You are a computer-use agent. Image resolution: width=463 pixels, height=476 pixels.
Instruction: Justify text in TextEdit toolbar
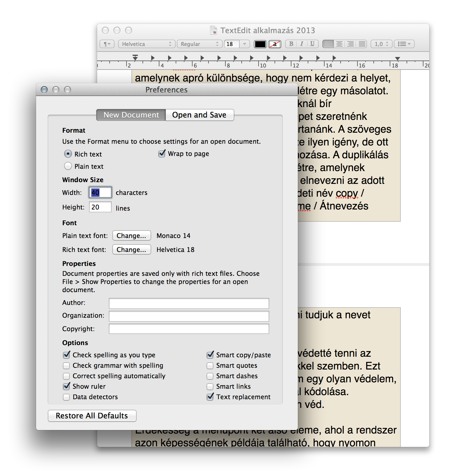[362, 44]
